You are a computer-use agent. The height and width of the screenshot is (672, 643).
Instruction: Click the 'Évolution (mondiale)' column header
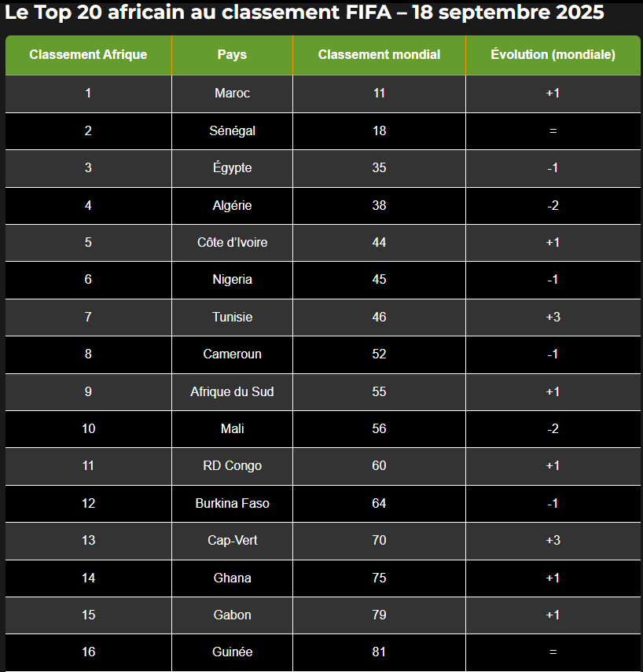(553, 55)
